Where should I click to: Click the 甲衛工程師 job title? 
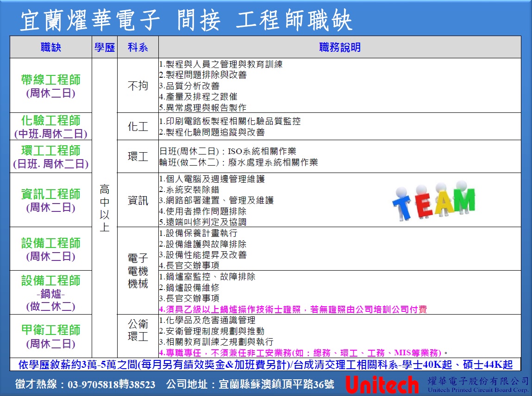51,330
